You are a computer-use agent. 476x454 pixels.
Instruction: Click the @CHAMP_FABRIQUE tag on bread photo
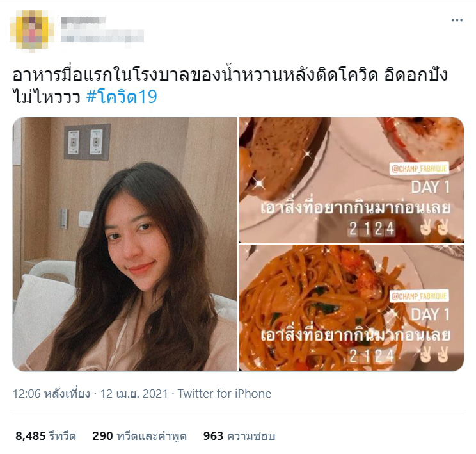click(419, 168)
